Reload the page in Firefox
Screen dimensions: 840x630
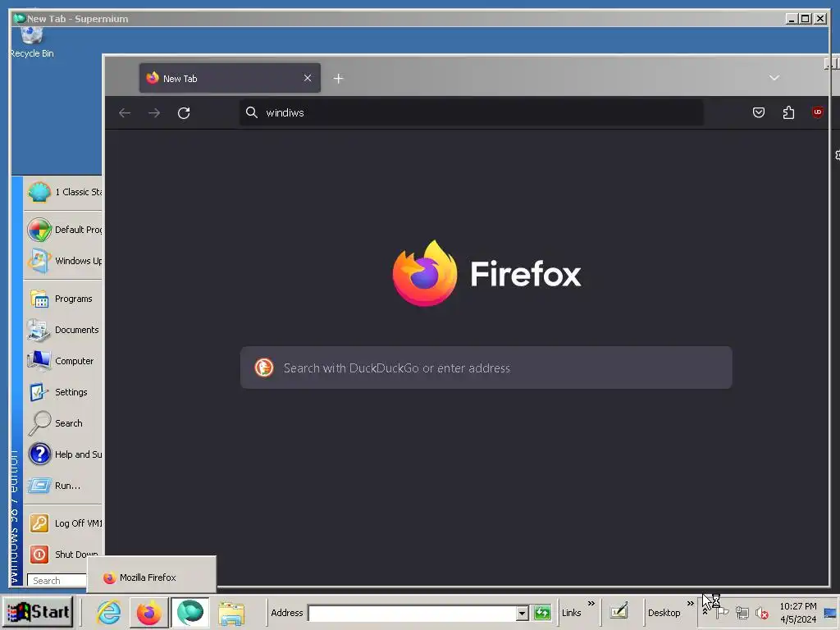[x=184, y=112]
